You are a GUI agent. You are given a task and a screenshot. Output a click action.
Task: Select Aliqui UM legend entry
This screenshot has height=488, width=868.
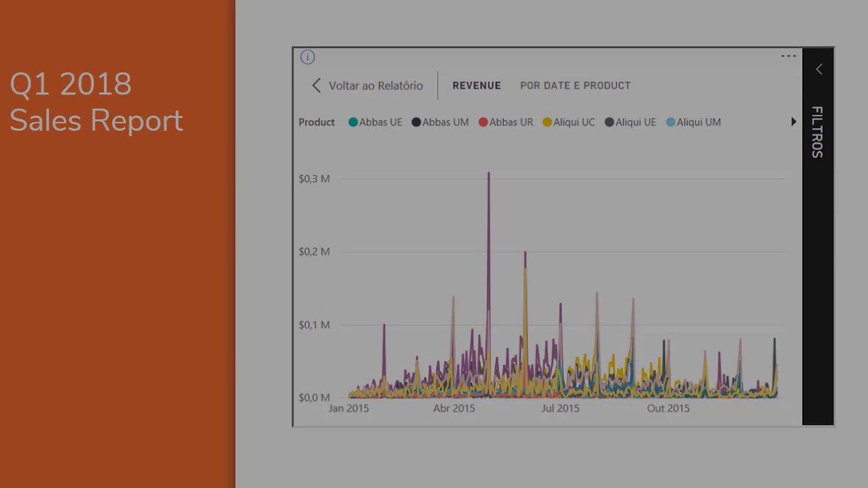[693, 122]
